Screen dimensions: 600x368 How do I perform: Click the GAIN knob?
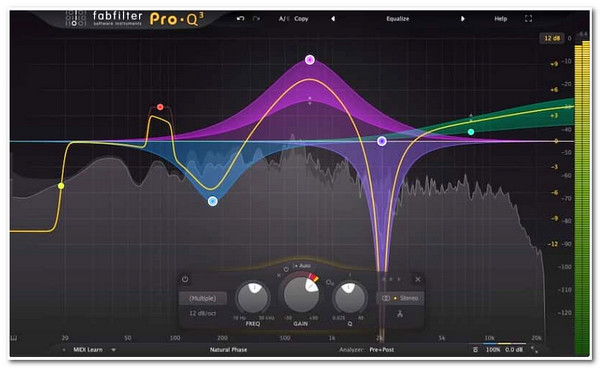point(301,295)
